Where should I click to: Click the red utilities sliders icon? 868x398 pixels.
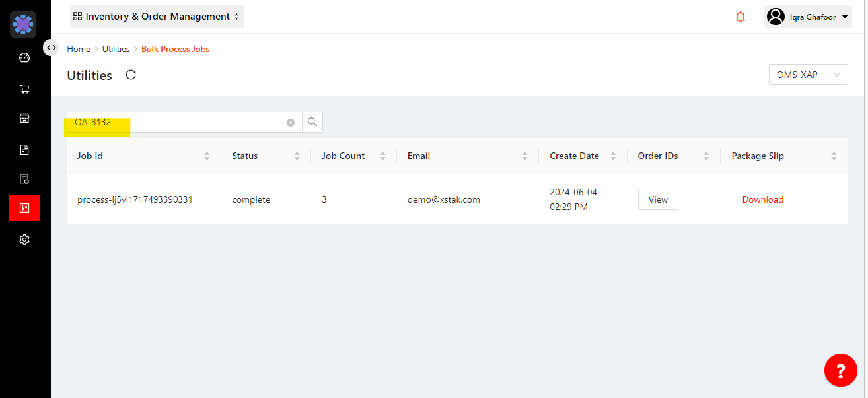[x=24, y=208]
